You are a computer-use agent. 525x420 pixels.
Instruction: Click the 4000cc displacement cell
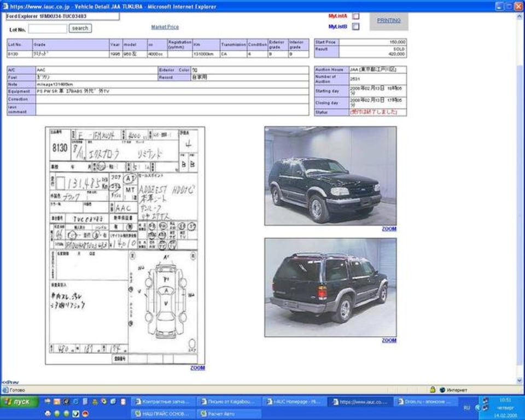click(157, 54)
